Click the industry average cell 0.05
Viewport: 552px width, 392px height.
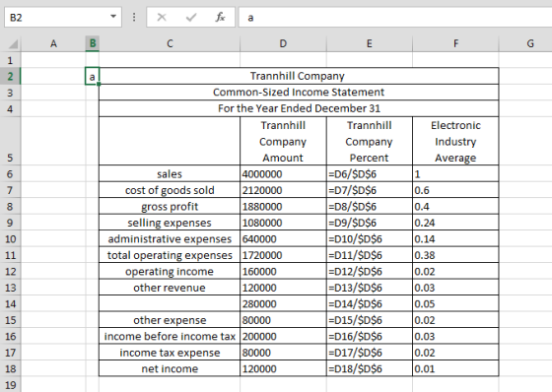pyautogui.click(x=455, y=303)
